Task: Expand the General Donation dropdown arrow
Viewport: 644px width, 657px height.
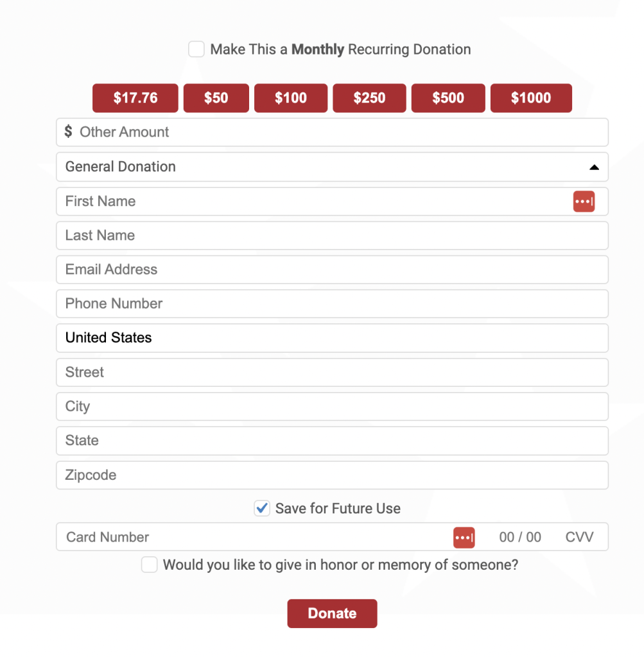Action: [x=594, y=167]
